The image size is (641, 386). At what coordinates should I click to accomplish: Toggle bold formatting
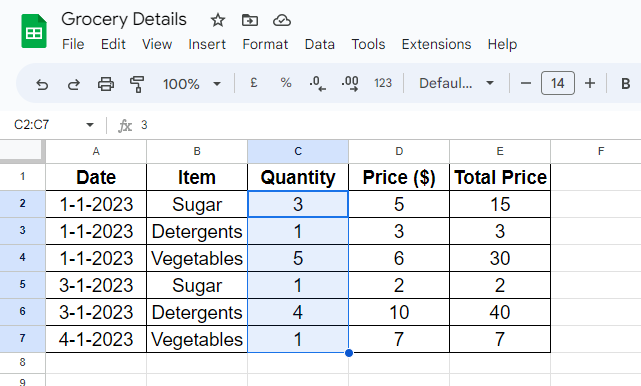625,83
